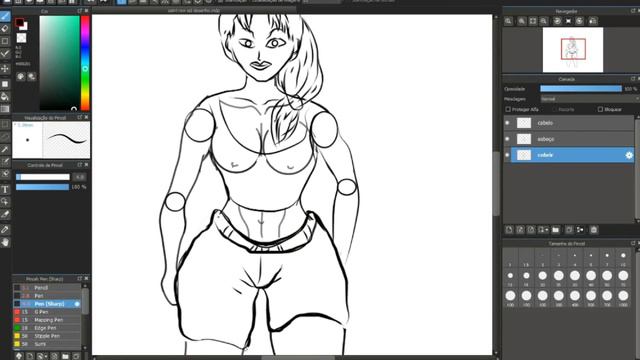Select the Mapping Pen brush
The image size is (640, 360).
point(47,320)
